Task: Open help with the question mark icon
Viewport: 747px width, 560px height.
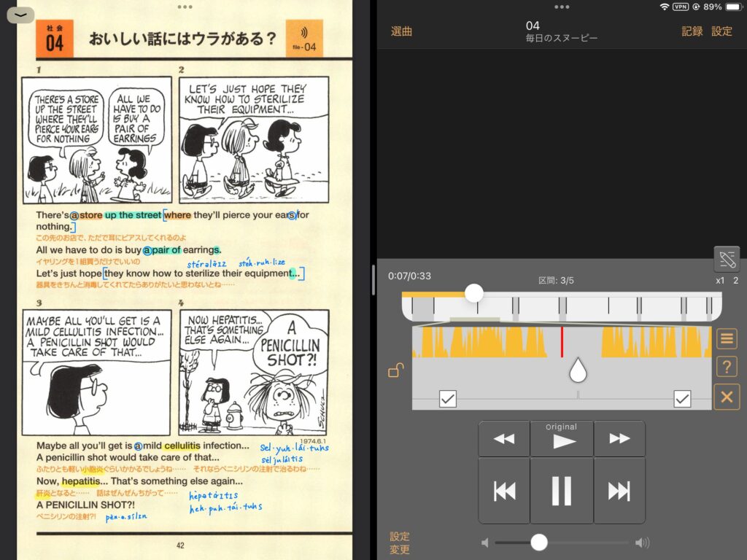Action: click(727, 367)
